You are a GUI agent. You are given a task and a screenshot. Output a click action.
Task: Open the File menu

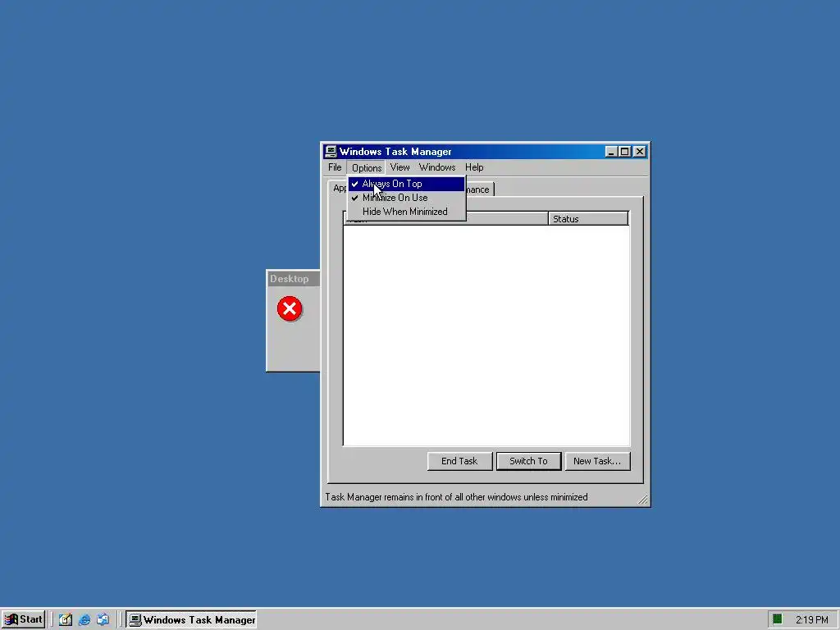[335, 167]
